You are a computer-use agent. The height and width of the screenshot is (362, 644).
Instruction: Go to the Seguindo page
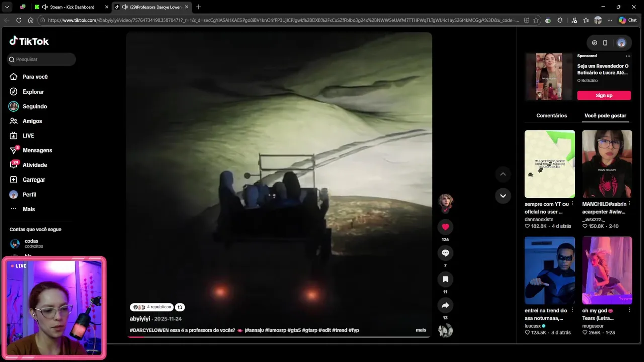[35, 106]
